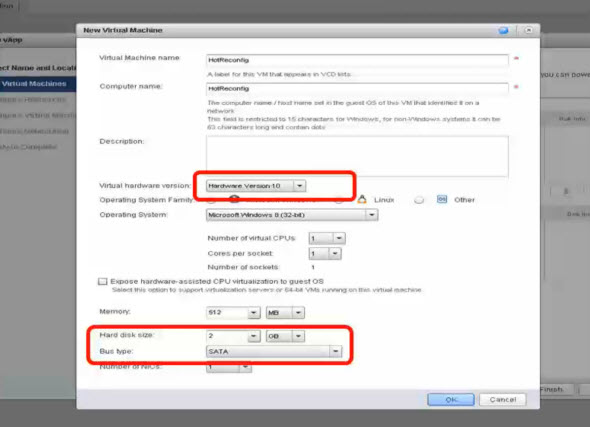Click the help icon in dialog title bar

[503, 30]
